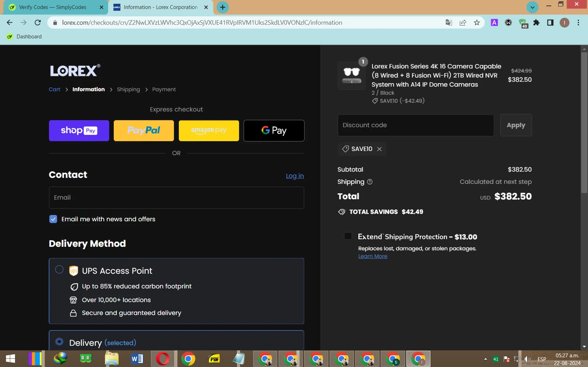Click the Information breadcrumb step
Screen dimensions: 588x367
coord(89,89)
